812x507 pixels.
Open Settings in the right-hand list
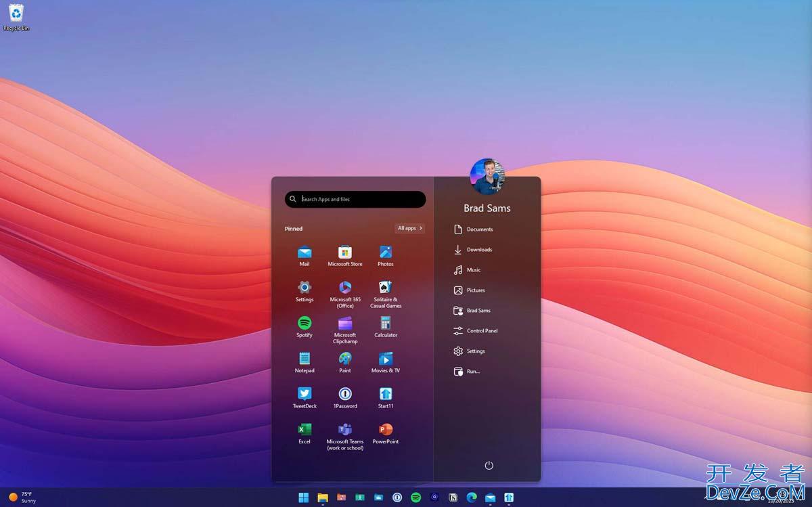pos(470,351)
